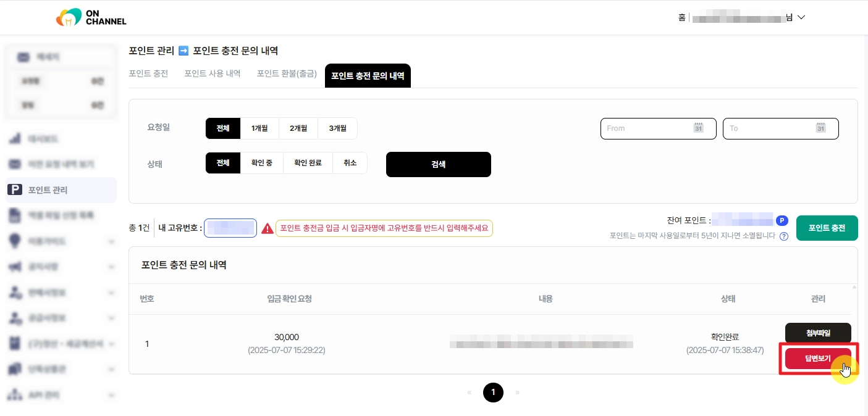Click the question mark help icon

(x=784, y=236)
